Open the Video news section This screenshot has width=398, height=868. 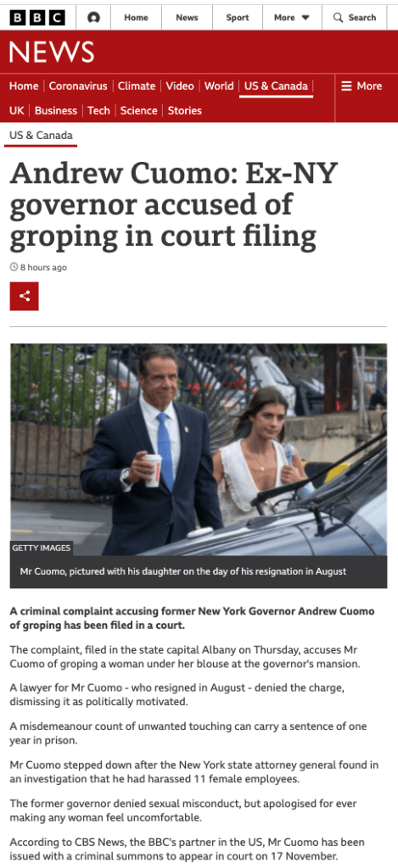[180, 86]
